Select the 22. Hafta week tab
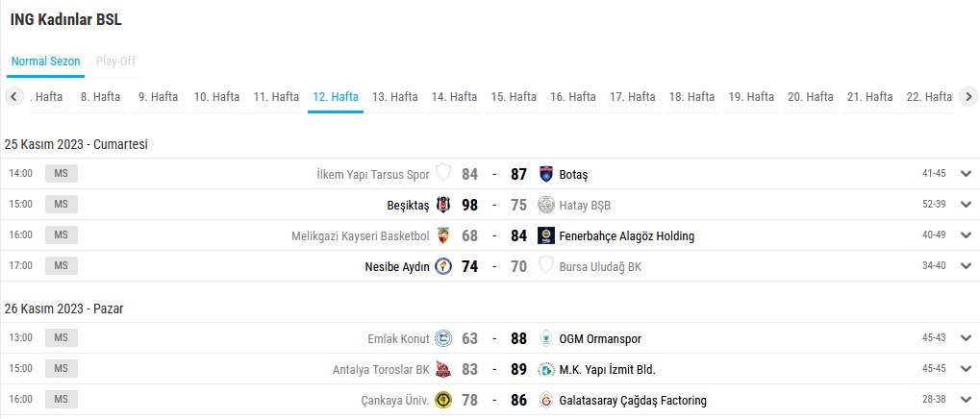This screenshot has width=980, height=419. coord(929,97)
